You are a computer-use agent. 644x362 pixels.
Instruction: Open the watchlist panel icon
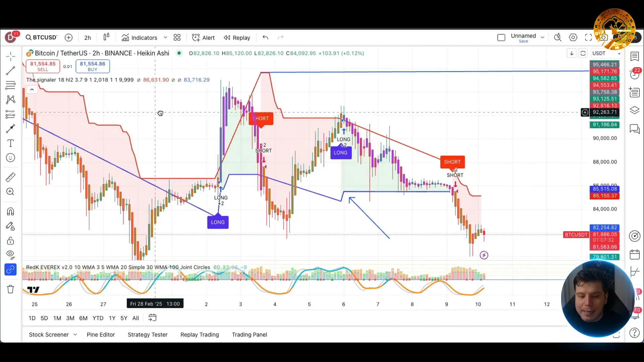[635, 56]
